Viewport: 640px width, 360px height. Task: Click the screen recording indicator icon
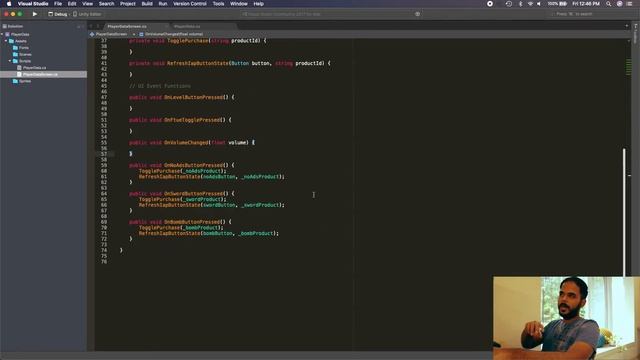coord(490,4)
